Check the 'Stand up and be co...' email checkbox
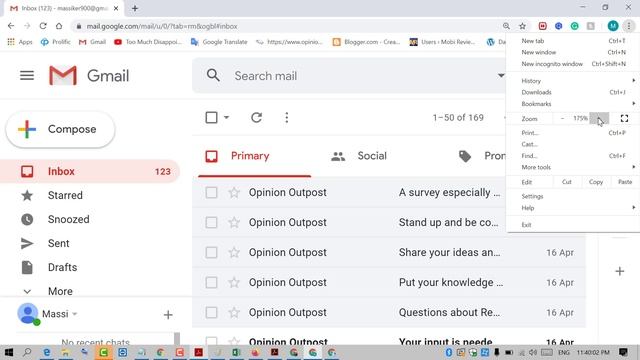 [211, 222]
